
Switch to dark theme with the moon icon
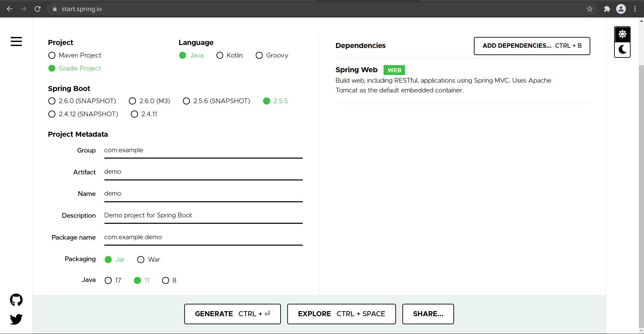622,50
